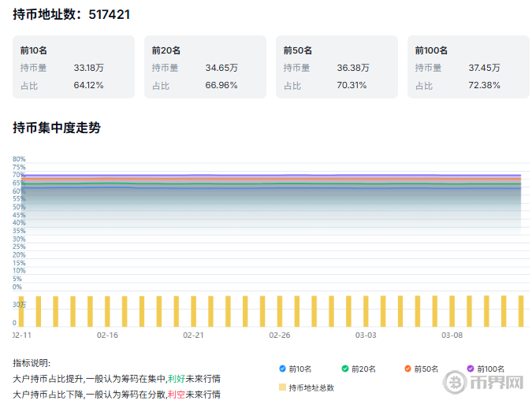Click the 持币地址数：517421 heading

[72, 14]
